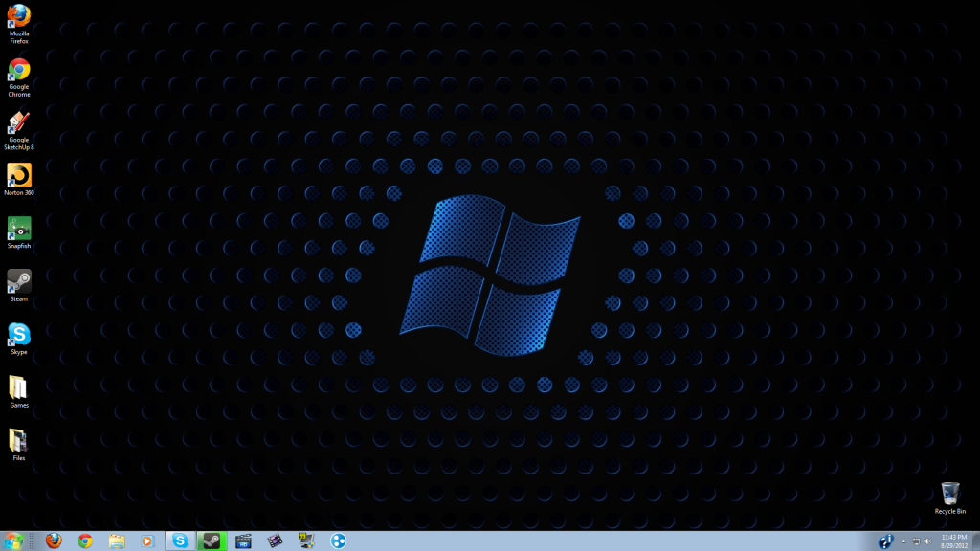Select the Mozilla Firefox desktop shortcut

coord(19,24)
